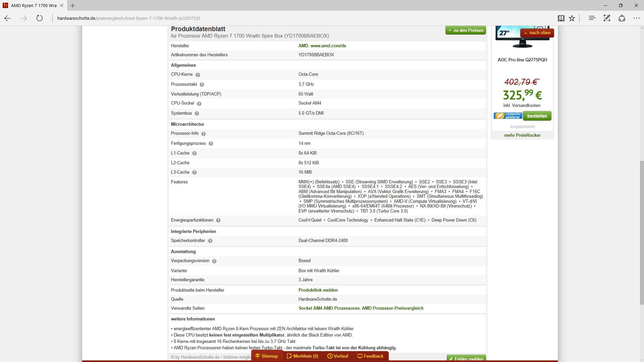The image size is (644, 362).
Task: Open the web note pen icon
Action: [607, 18]
